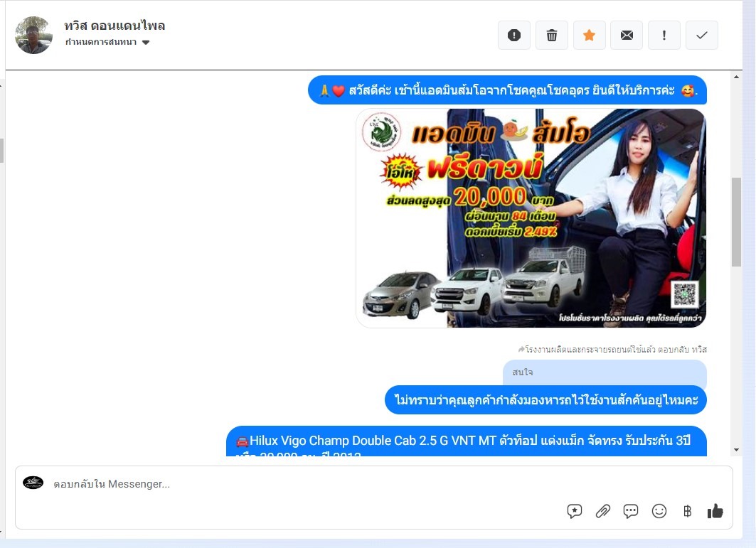Open the emoji picker smiley icon
Viewport: 756px width, 548px height.
tap(659, 511)
